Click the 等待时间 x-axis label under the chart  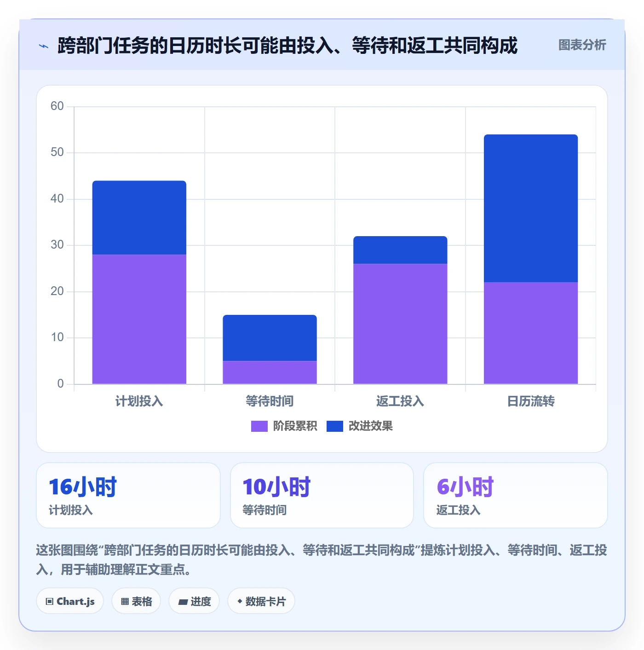270,401
